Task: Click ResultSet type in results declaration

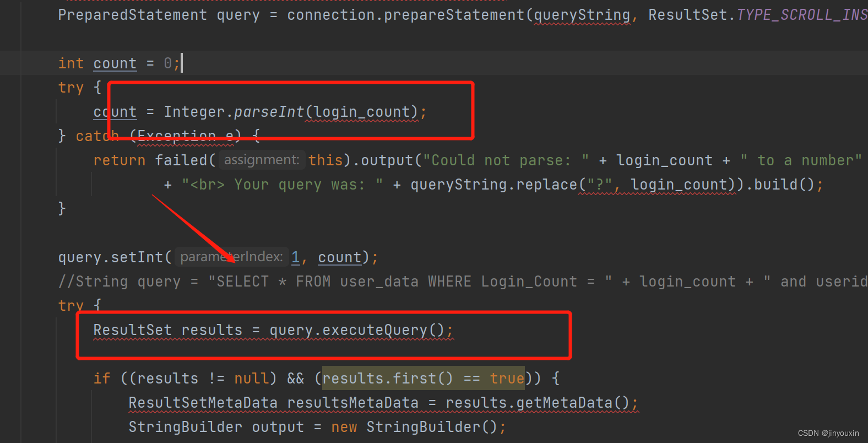Action: [133, 330]
